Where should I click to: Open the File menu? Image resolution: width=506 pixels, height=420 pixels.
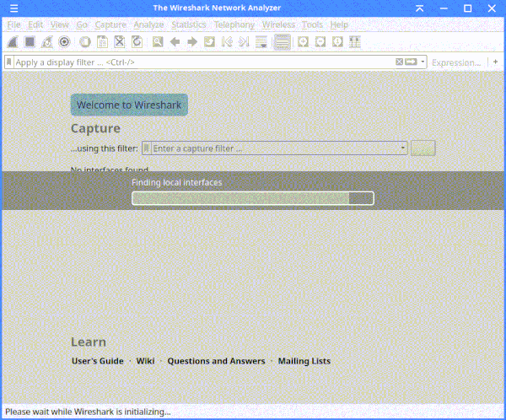(x=13, y=24)
